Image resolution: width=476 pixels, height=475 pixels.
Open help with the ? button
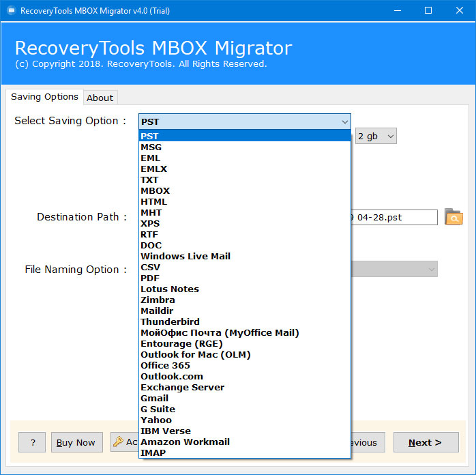pyautogui.click(x=32, y=442)
